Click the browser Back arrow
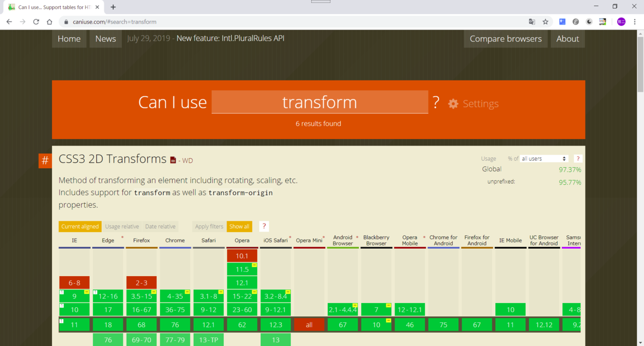644x346 pixels. pos(9,22)
